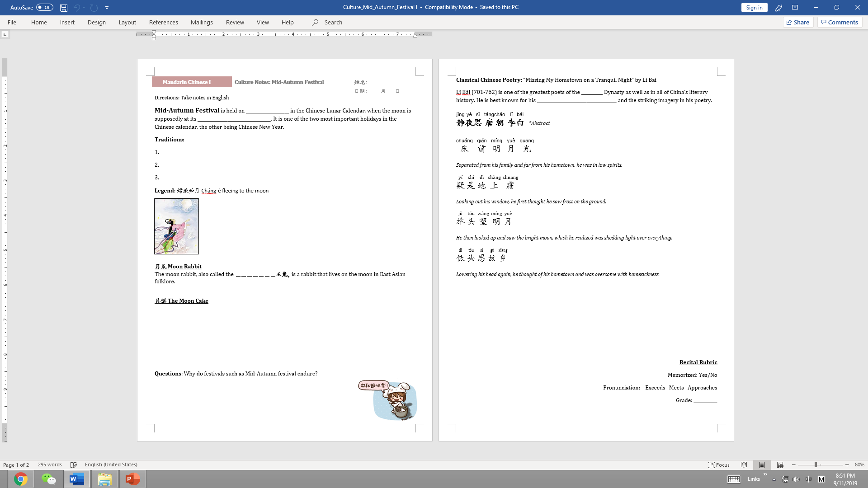Switch to Read Mode view
The height and width of the screenshot is (488, 868).
[744, 465]
